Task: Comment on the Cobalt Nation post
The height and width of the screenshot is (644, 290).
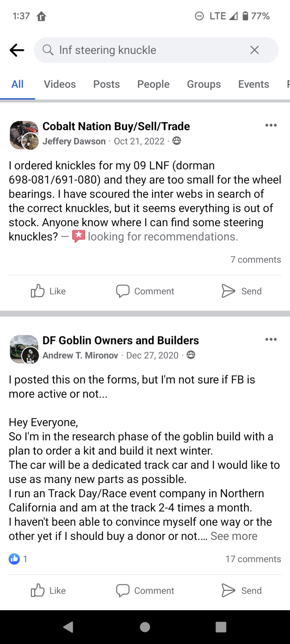Action: (145, 291)
